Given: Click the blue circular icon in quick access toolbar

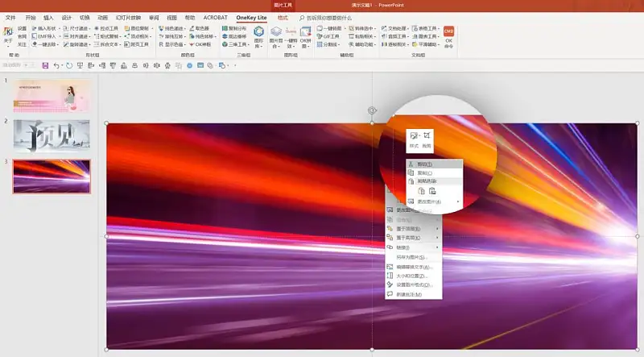Looking at the screenshot, I should [x=190, y=65].
